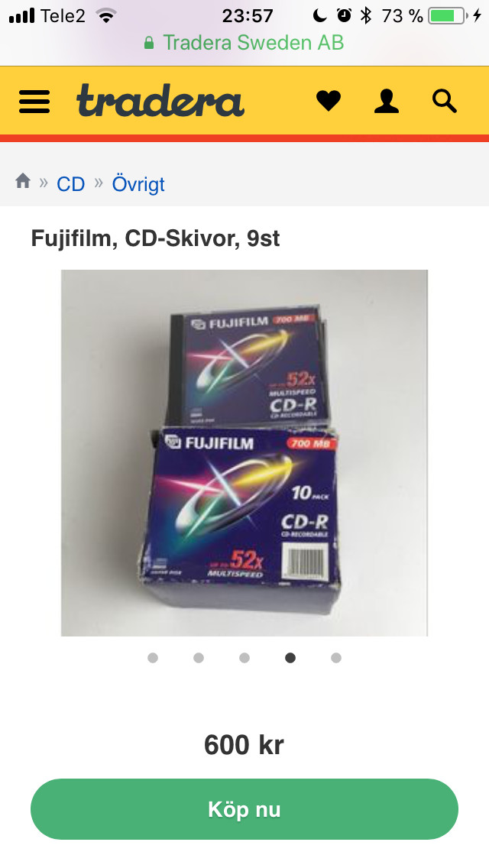Image resolution: width=489 pixels, height=868 pixels.
Task: Show third image via third dot
Action: pyautogui.click(x=244, y=658)
